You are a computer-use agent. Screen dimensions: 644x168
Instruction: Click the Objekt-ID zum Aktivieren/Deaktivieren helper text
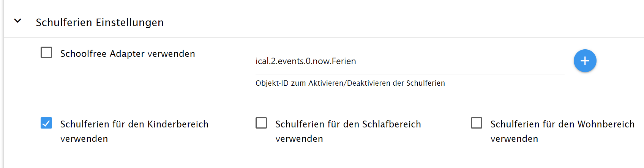tap(350, 83)
